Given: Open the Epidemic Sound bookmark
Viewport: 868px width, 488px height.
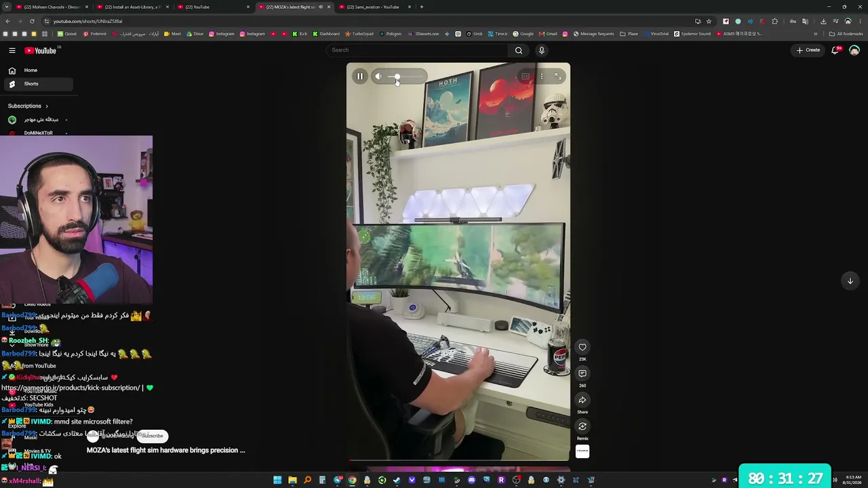Looking at the screenshot, I should [x=692, y=34].
